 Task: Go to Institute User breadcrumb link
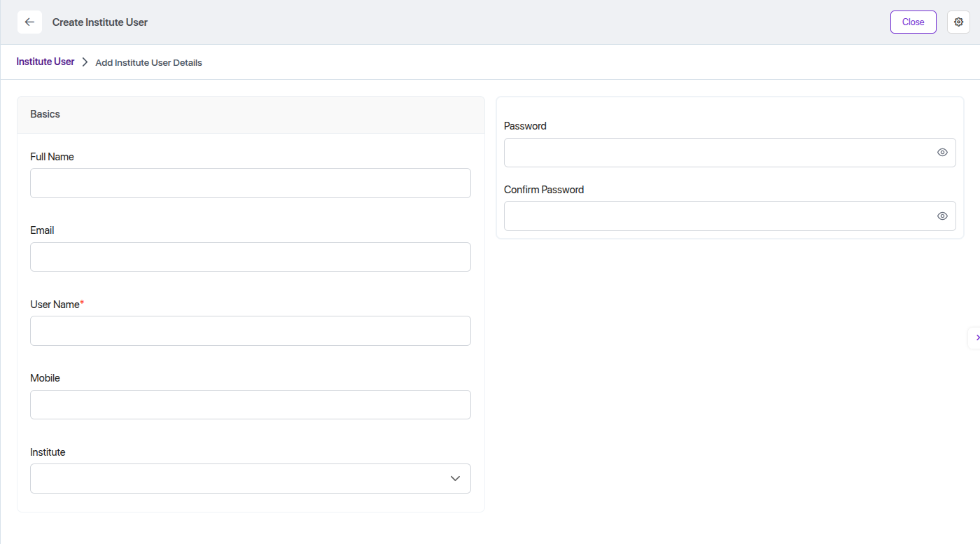pos(45,62)
